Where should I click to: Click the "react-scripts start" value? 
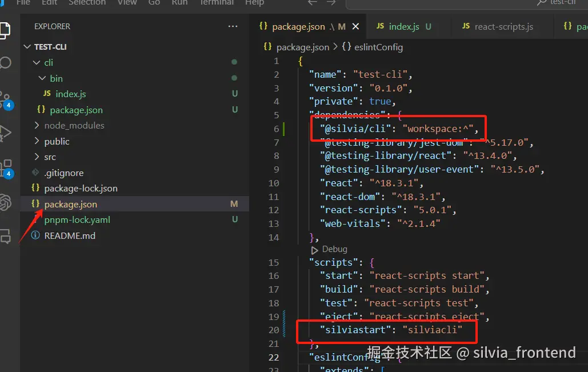tap(427, 276)
